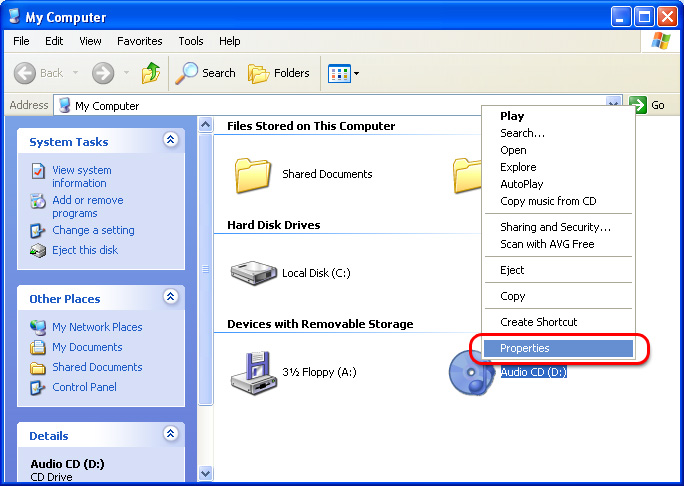Go to My Network Places link

click(97, 327)
